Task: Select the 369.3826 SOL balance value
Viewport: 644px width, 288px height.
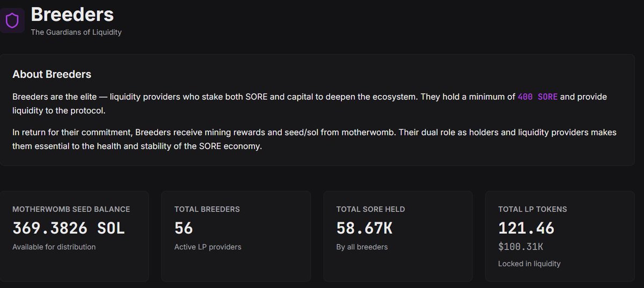Action: click(x=68, y=228)
